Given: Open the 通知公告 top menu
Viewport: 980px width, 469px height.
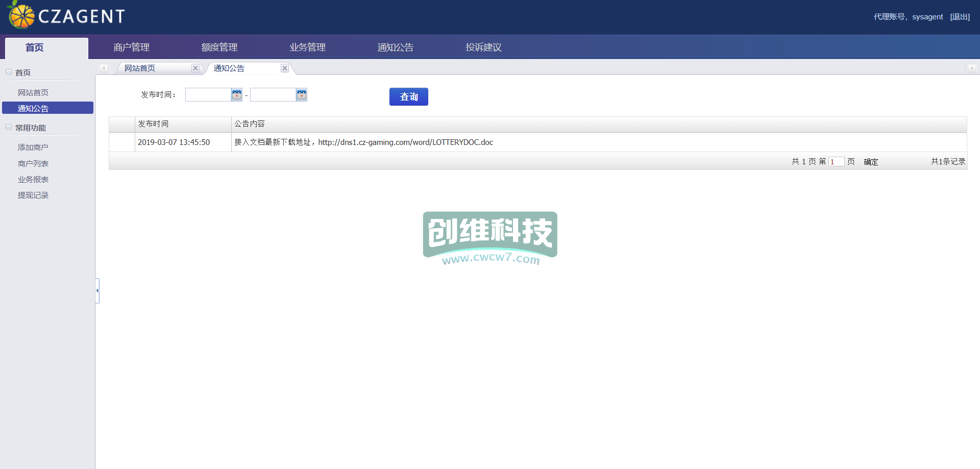Looking at the screenshot, I should [396, 47].
